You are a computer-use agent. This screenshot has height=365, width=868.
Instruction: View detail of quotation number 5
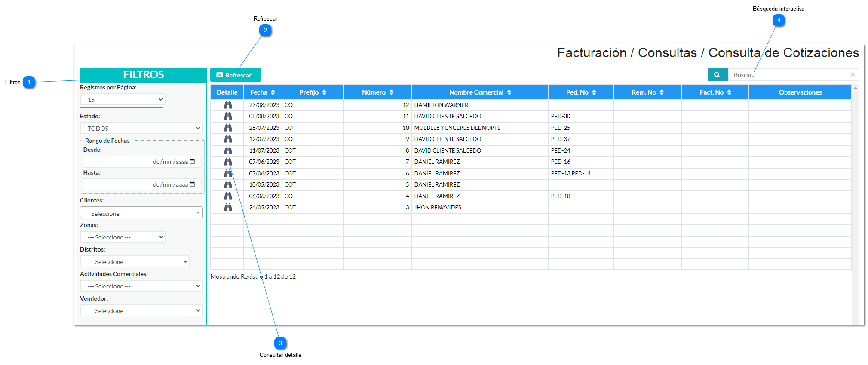(228, 184)
